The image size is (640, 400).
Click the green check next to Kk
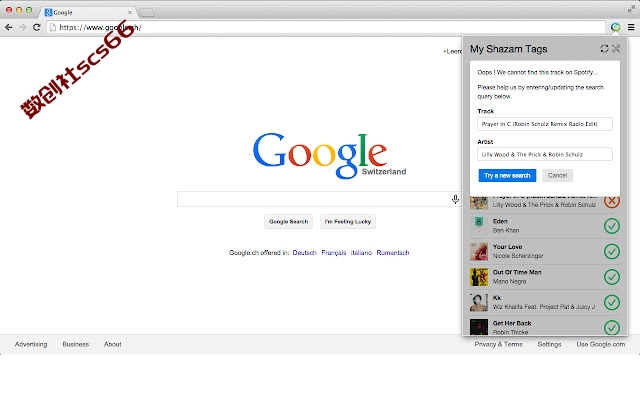click(612, 302)
